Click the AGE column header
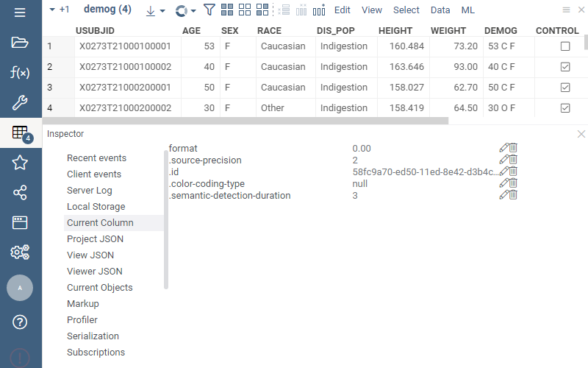Viewport: 588px width, 368px height. pos(191,31)
